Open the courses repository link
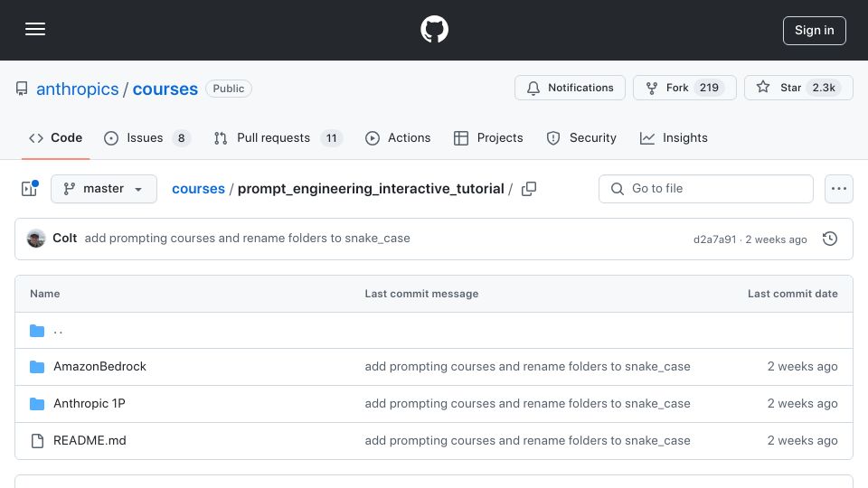The image size is (868, 488). [165, 89]
